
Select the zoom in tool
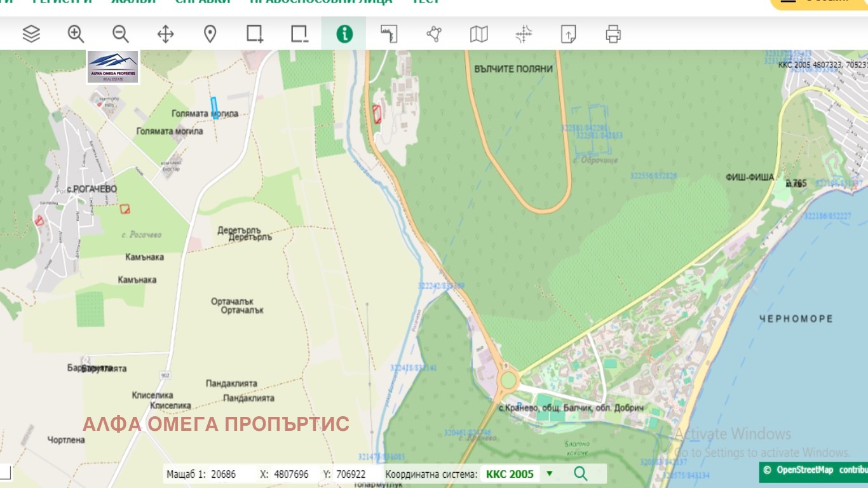point(76,34)
